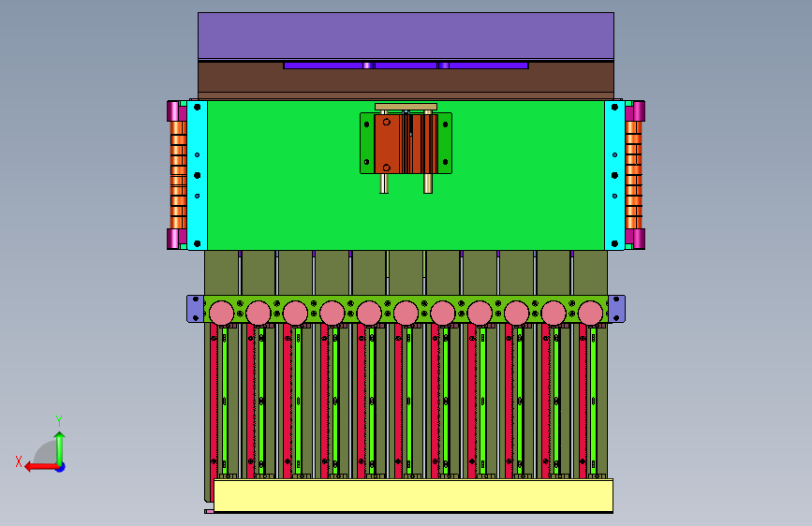Select the left orange spring stack
The width and height of the screenshot is (812, 526).
[x=178, y=175]
